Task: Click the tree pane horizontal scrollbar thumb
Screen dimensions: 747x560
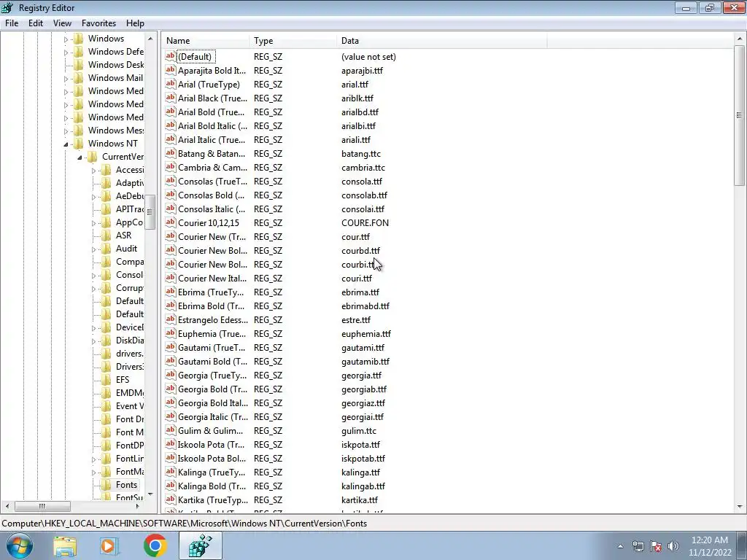Action: tap(42, 506)
